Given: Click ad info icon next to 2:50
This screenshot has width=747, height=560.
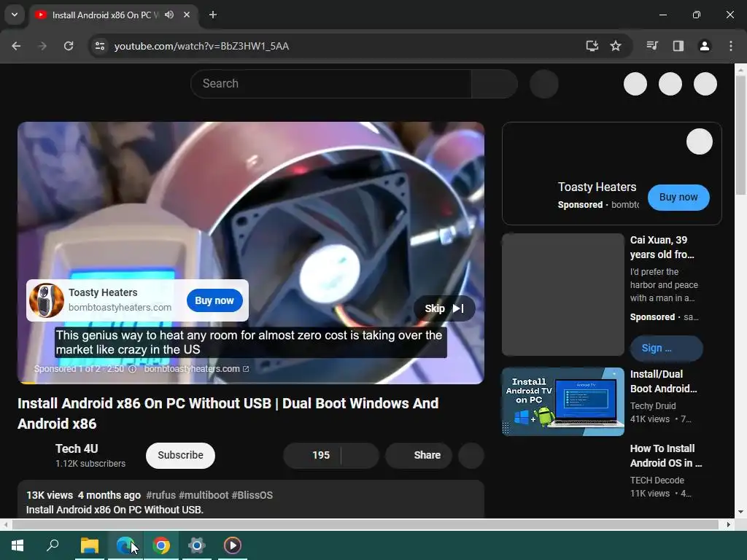Looking at the screenshot, I should tap(133, 369).
